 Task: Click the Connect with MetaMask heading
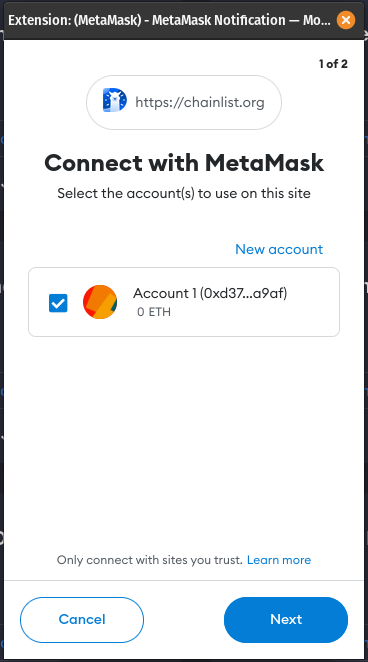pos(184,163)
